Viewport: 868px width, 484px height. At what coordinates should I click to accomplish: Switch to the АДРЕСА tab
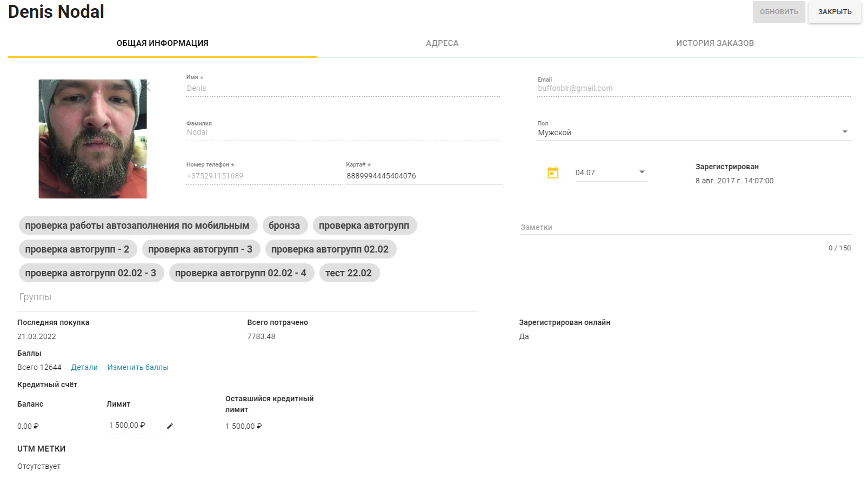tap(442, 43)
